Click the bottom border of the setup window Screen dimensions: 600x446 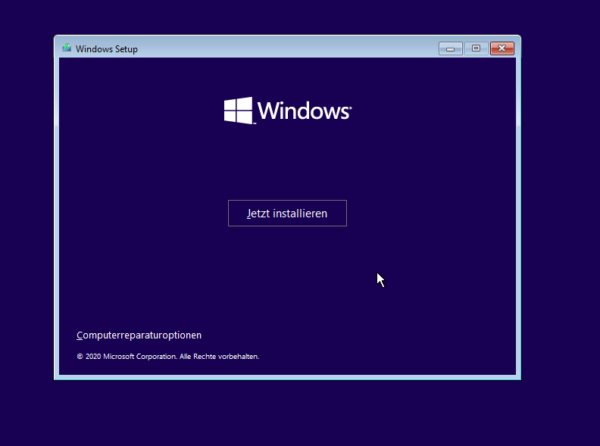click(x=287, y=377)
